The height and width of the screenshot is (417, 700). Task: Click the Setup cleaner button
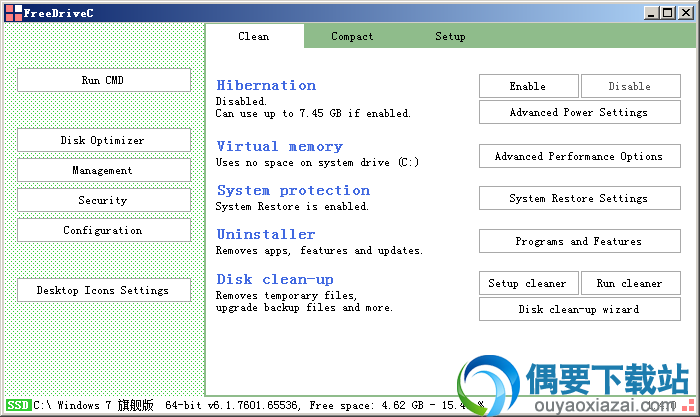pyautogui.click(x=529, y=283)
